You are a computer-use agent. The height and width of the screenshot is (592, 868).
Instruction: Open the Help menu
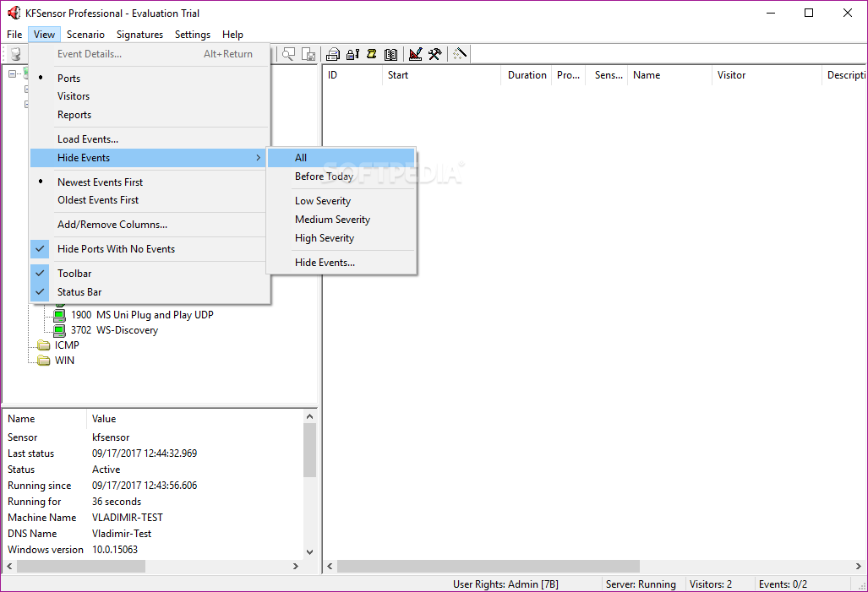point(232,35)
